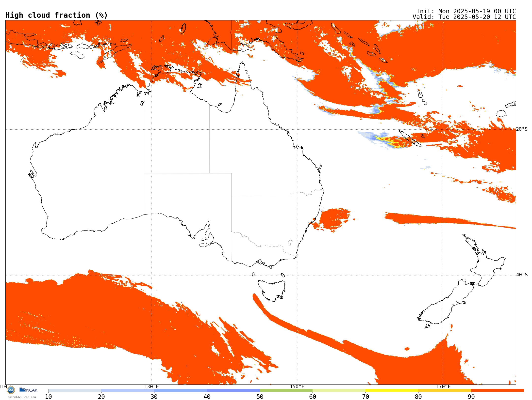Click the 30–40 blue colorbar segment
Screen dimensions: 532x400
tap(181, 391)
